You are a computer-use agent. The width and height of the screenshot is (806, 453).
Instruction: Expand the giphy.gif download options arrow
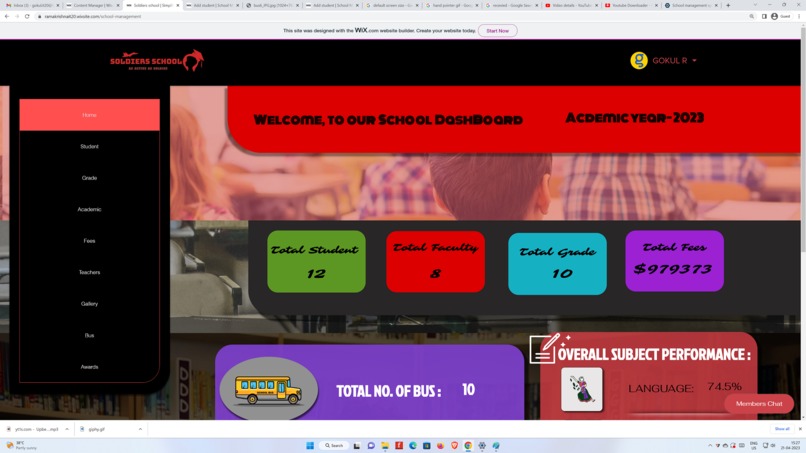coord(140,429)
